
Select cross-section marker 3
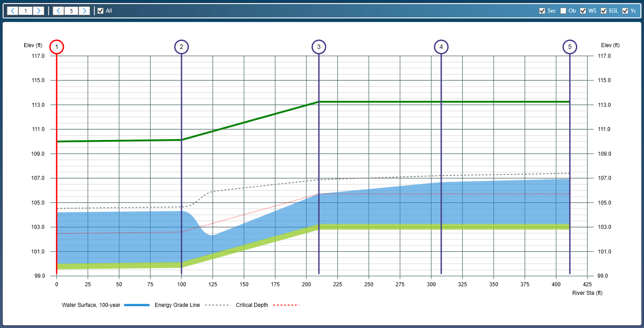(x=319, y=46)
